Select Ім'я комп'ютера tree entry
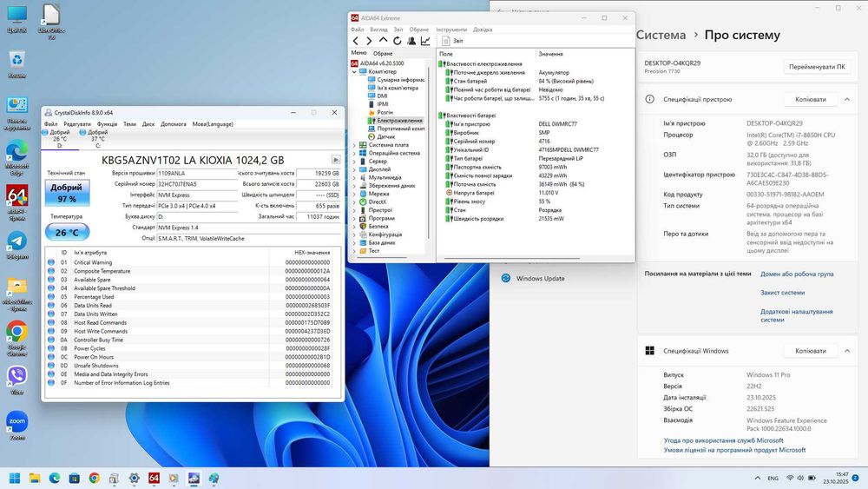Screen dimensions: 868x489 pos(392,88)
